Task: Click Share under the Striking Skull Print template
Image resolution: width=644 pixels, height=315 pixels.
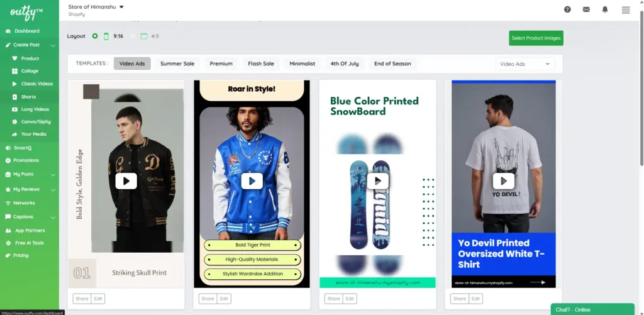Action: point(82,299)
